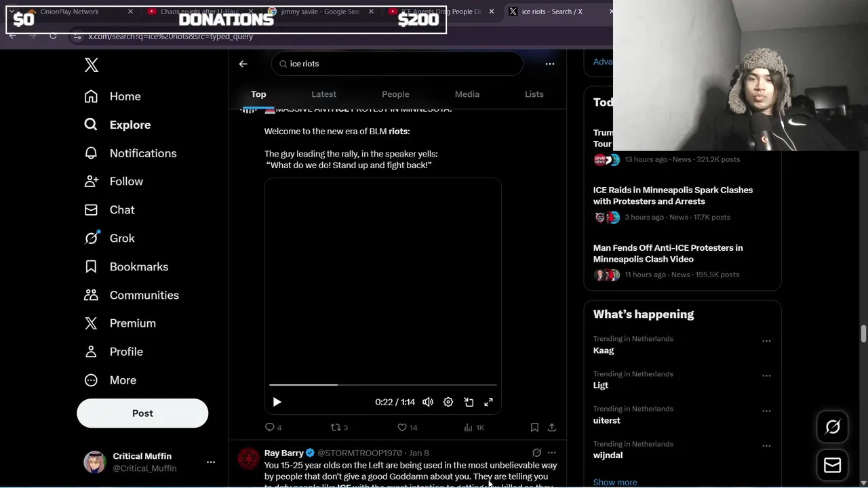Image resolution: width=868 pixels, height=488 pixels.
Task: Click the browser address bar URL
Action: coord(171,36)
